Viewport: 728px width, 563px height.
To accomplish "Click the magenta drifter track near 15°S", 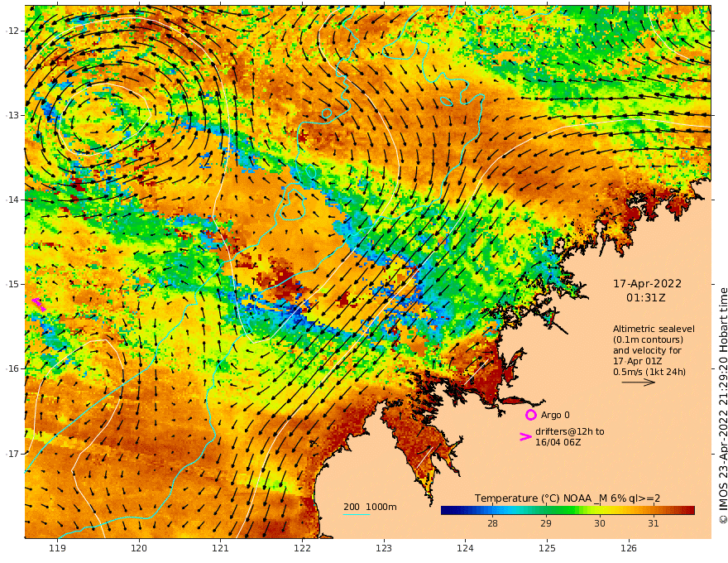I will click(x=39, y=304).
